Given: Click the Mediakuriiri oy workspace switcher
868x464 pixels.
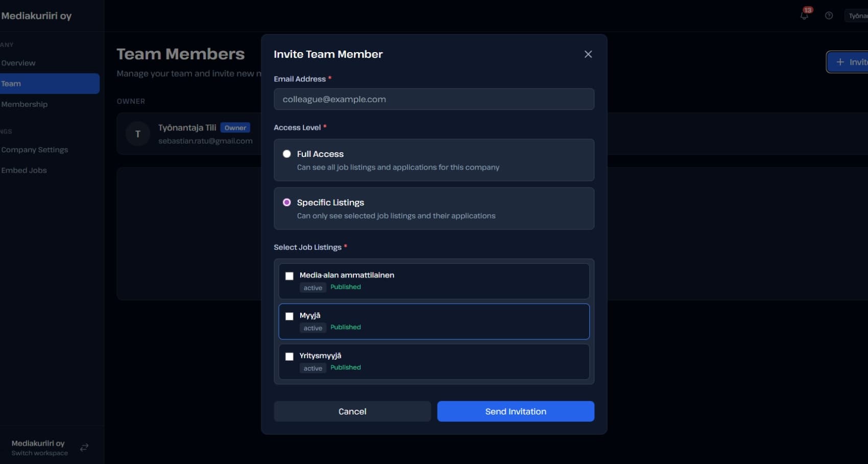Looking at the screenshot, I should [39, 447].
